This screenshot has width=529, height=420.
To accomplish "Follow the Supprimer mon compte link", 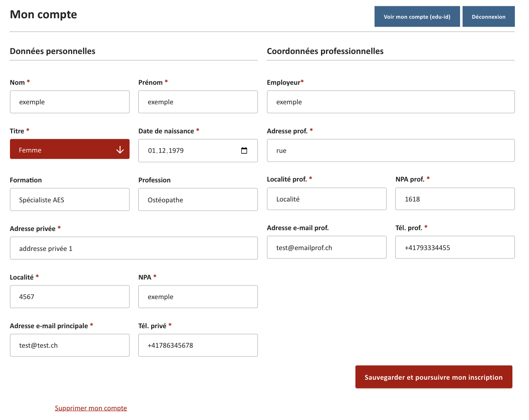I will [91, 408].
